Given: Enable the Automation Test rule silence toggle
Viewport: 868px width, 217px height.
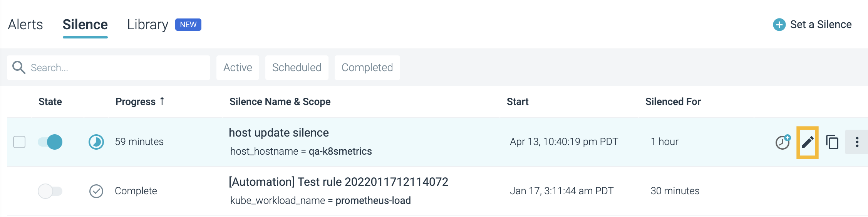Looking at the screenshot, I should click(x=50, y=191).
